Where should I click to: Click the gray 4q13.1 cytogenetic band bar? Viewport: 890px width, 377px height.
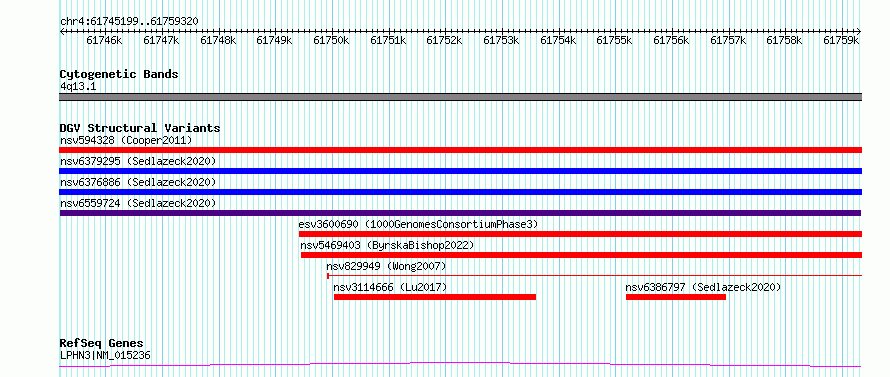click(460, 97)
